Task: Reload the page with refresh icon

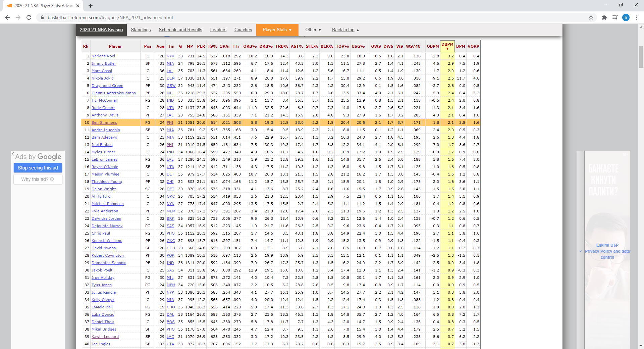Action: (x=29, y=17)
